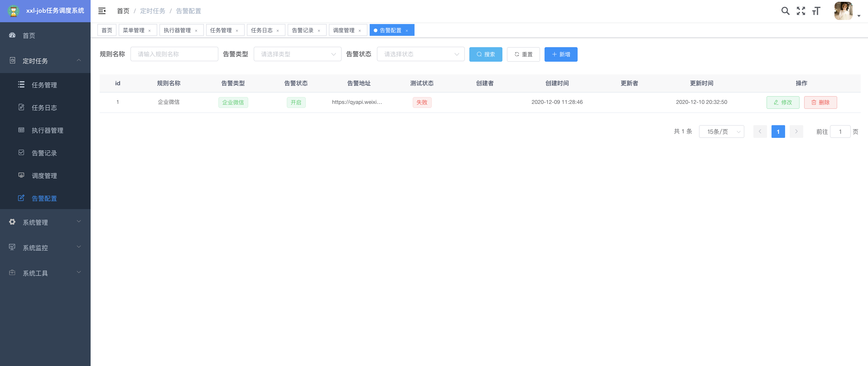Open 调度管理 sidebar entry
The height and width of the screenshot is (366, 868).
44,176
